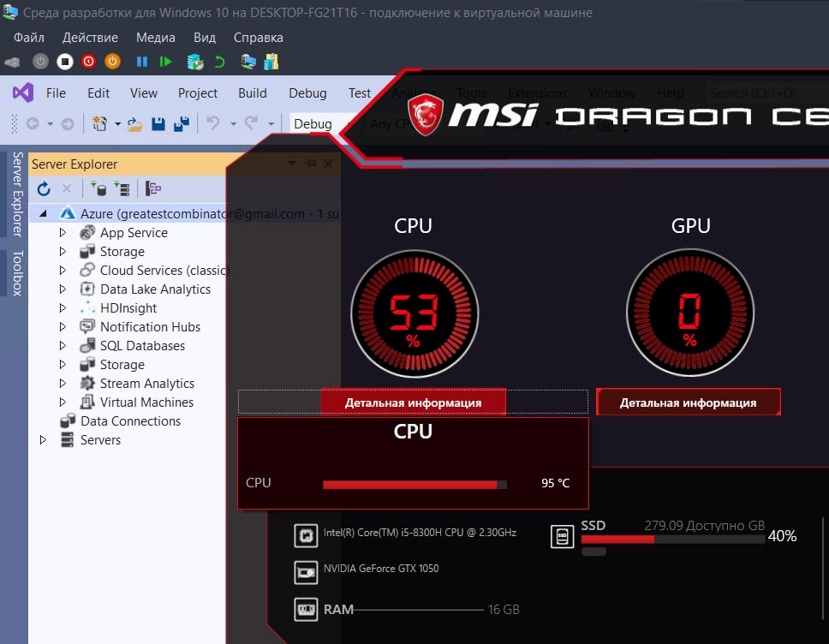Open the Медиа menu
Screen dimensions: 829x644
pyautogui.click(x=156, y=38)
